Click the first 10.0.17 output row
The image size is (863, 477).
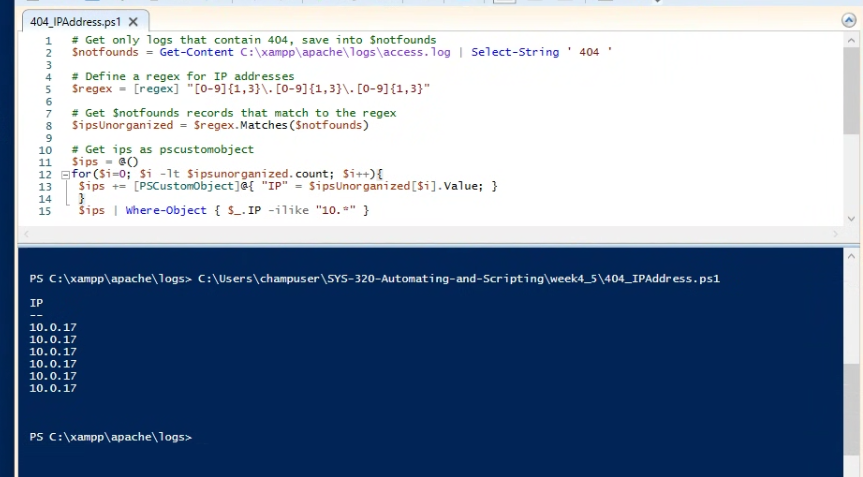tap(53, 327)
